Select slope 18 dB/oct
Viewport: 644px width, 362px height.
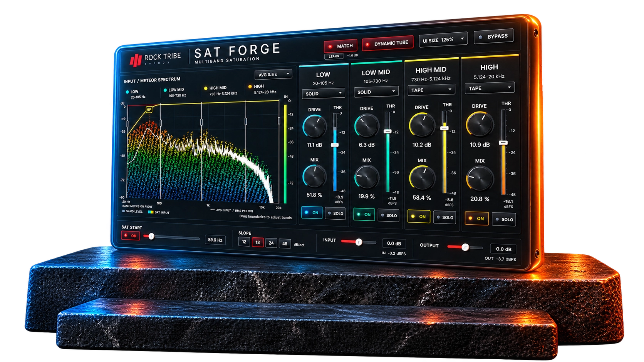(258, 242)
